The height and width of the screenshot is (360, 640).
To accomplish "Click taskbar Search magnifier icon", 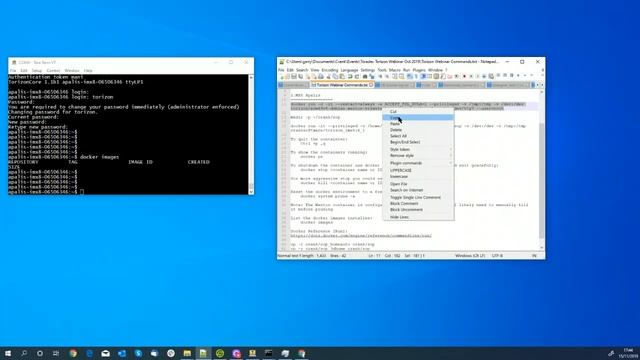I will (24, 353).
